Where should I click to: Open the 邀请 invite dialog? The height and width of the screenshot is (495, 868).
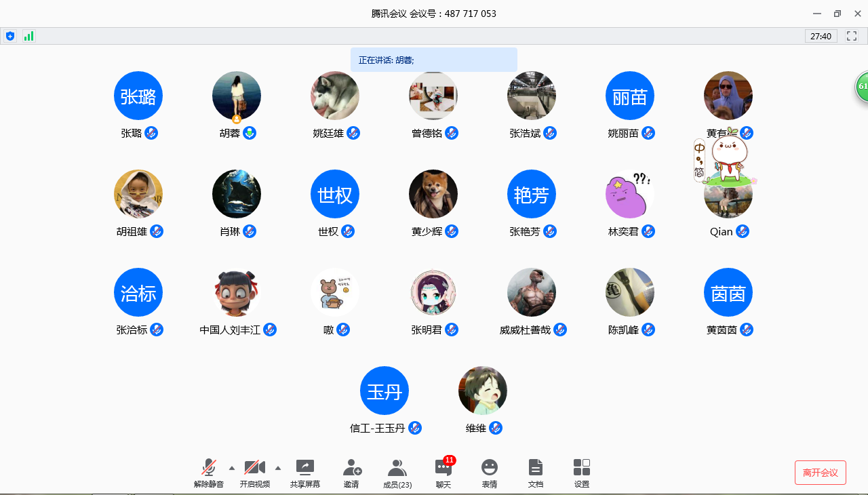point(352,473)
